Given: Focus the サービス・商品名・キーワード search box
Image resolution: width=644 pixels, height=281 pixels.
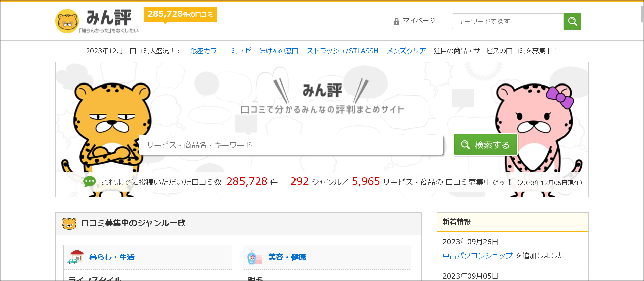Looking at the screenshot, I should click(x=291, y=145).
